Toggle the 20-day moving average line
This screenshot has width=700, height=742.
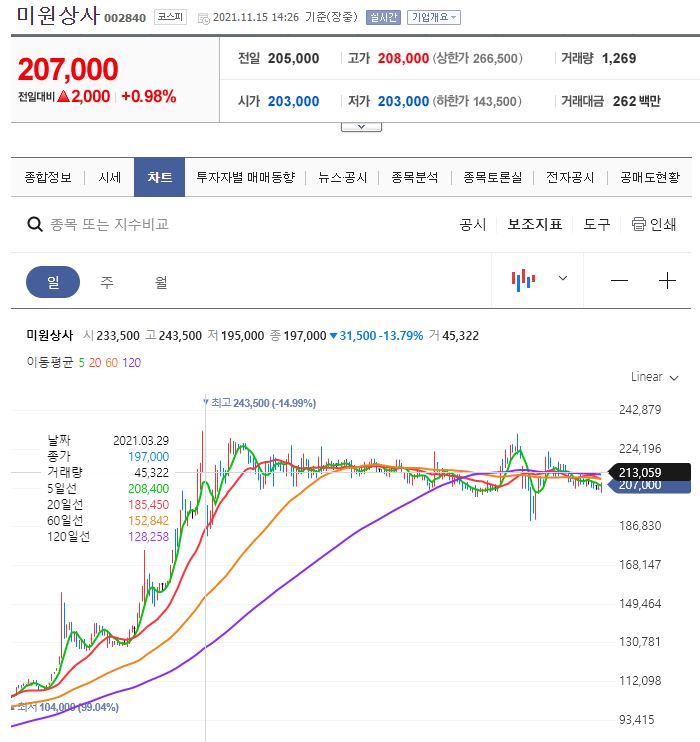(96, 362)
